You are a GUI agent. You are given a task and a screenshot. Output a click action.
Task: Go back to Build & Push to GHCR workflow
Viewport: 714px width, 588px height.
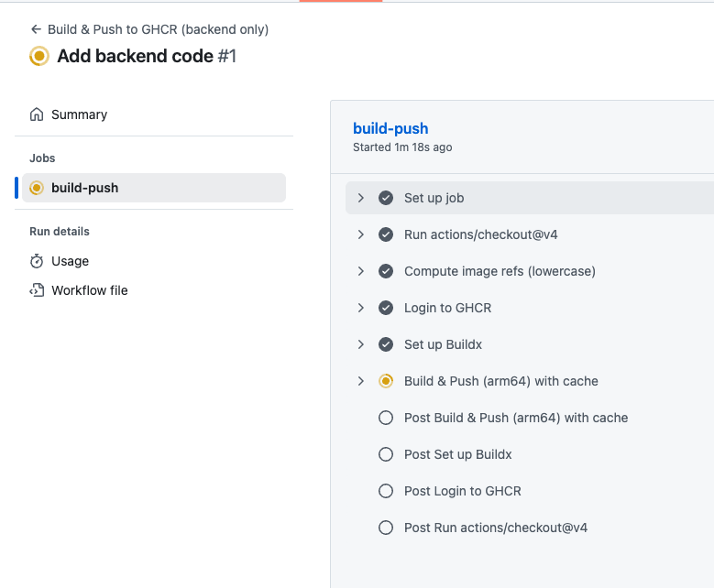[x=158, y=29]
